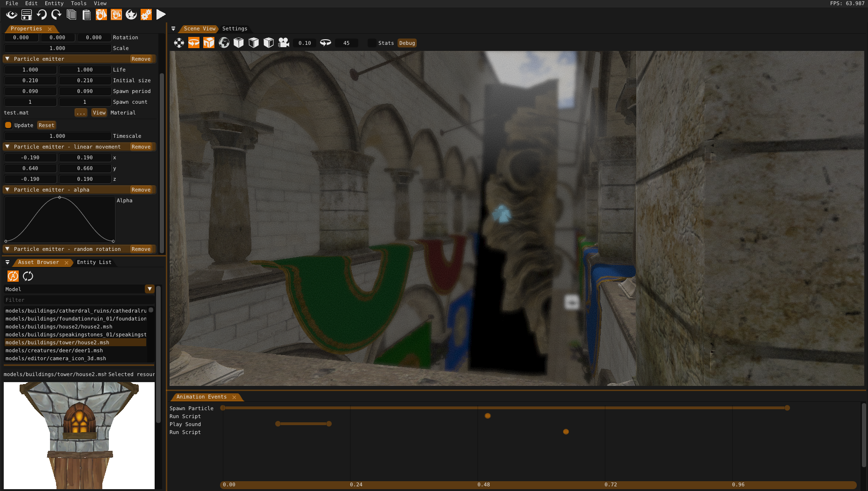Click the alpha curve peak control point

click(x=59, y=198)
